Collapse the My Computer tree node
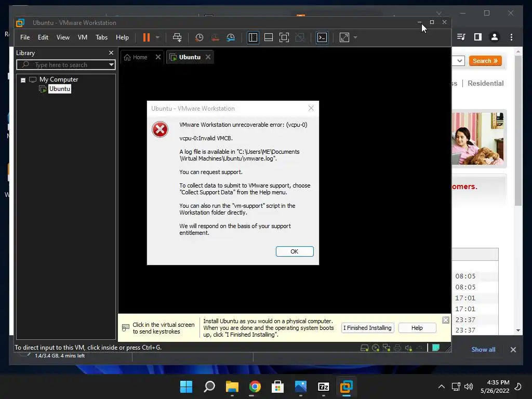 coord(23,80)
